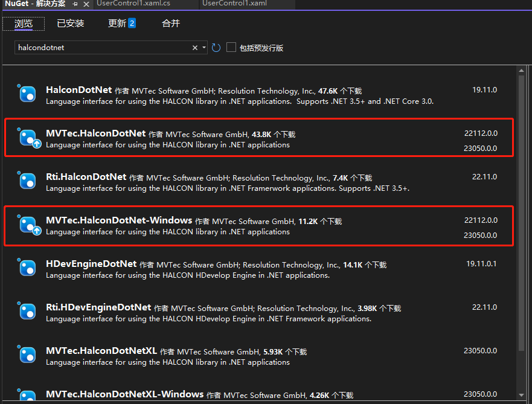532x404 pixels.
Task: Switch to the 浏览 tab
Action: coord(24,24)
